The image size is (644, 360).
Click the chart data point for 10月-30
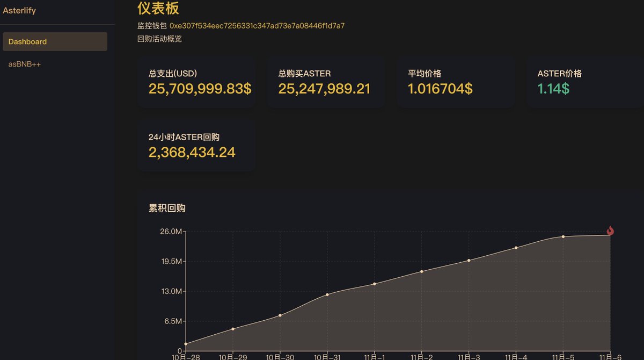point(280,315)
